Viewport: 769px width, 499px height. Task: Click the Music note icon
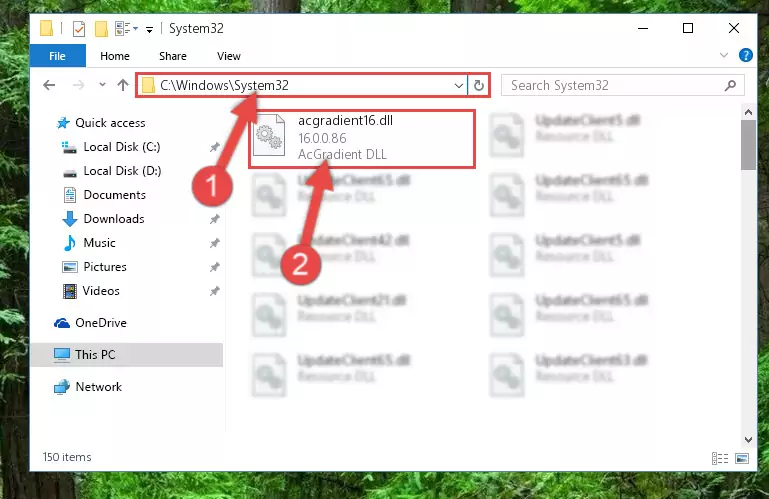pyautogui.click(x=70, y=243)
